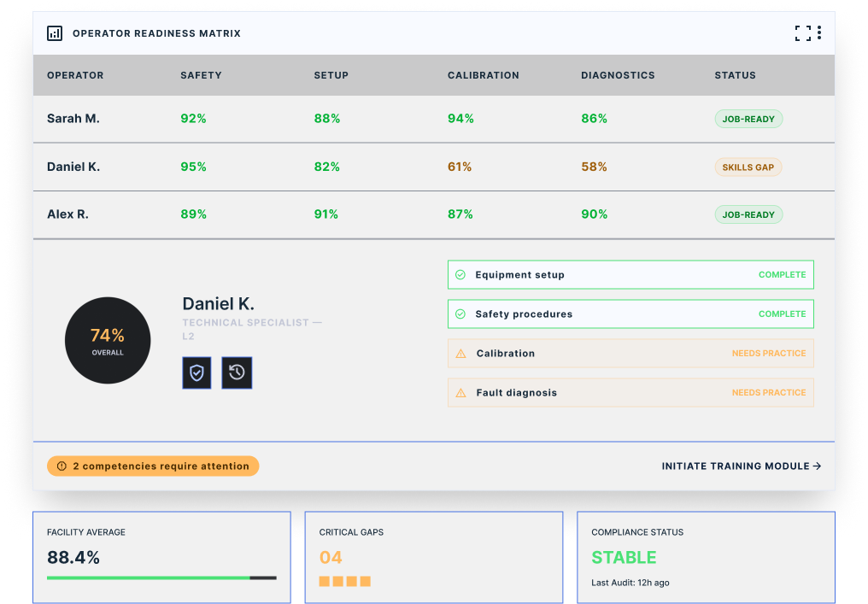This screenshot has height=604, width=868.
Task: Initiate Training Module link
Action: point(742,466)
